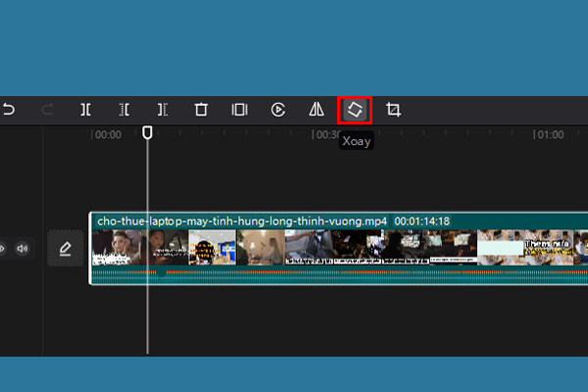The image size is (588, 392).
Task: Click the clip duration 00:01:14:18
Action: click(421, 221)
